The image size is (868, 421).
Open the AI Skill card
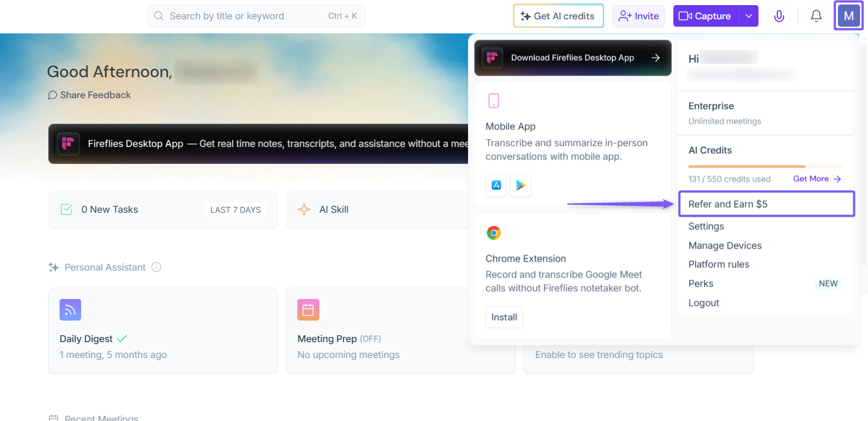[x=377, y=209]
